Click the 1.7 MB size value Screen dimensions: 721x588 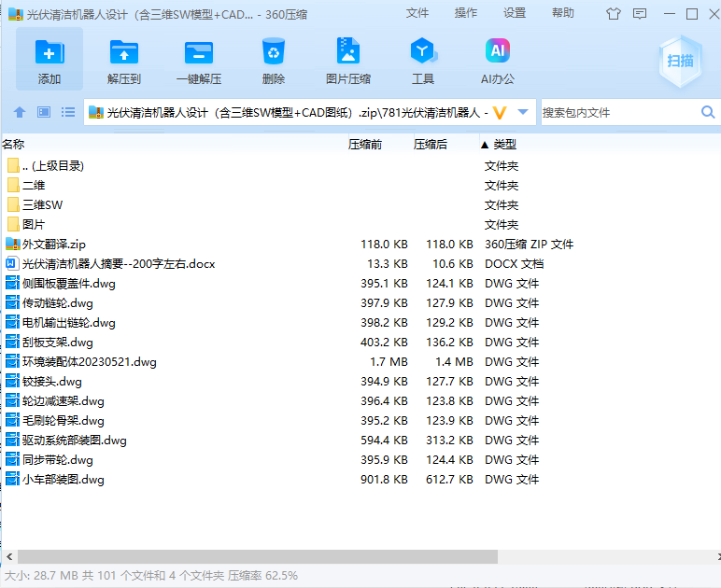(x=389, y=362)
